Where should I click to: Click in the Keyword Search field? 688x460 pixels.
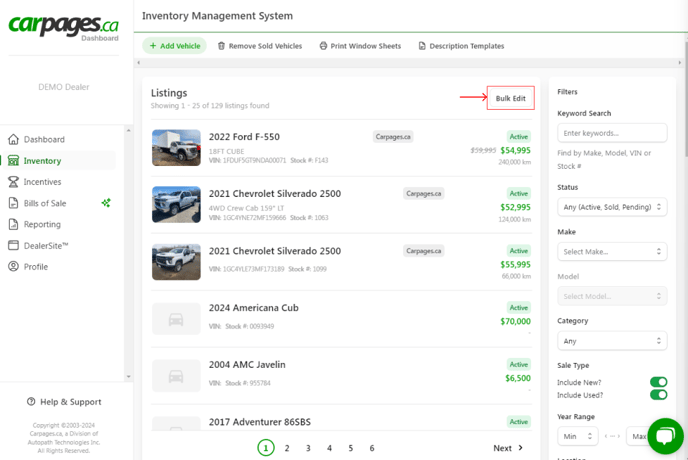[x=612, y=133]
